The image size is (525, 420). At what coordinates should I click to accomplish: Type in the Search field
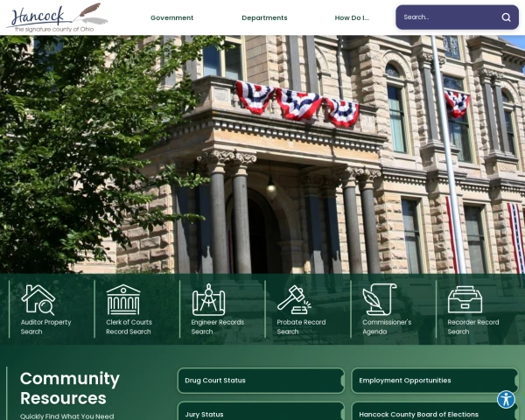pos(446,17)
